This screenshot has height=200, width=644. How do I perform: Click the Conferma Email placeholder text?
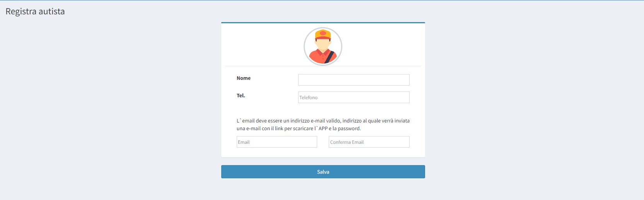347,142
